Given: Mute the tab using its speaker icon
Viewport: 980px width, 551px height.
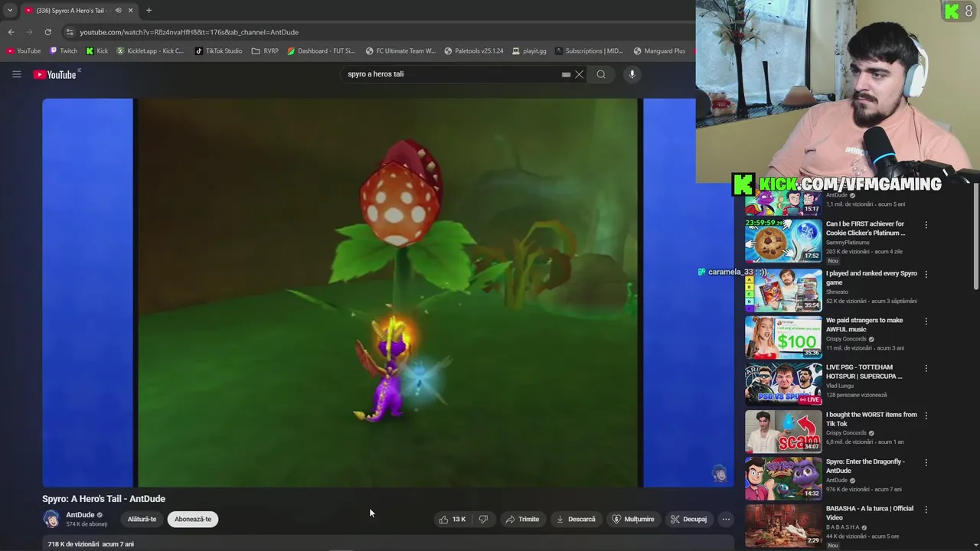Looking at the screenshot, I should (x=118, y=11).
